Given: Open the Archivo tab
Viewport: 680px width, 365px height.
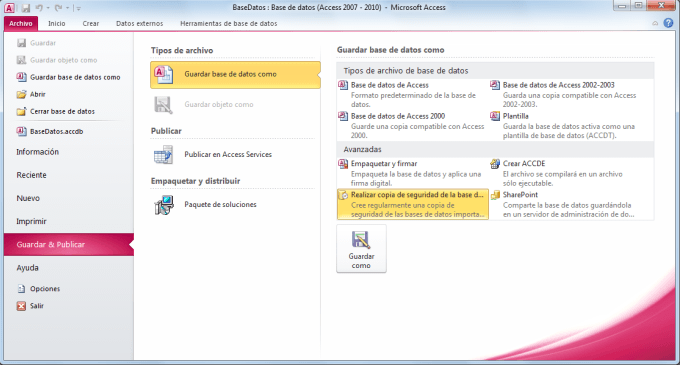Looking at the screenshot, I should pyautogui.click(x=21, y=23).
